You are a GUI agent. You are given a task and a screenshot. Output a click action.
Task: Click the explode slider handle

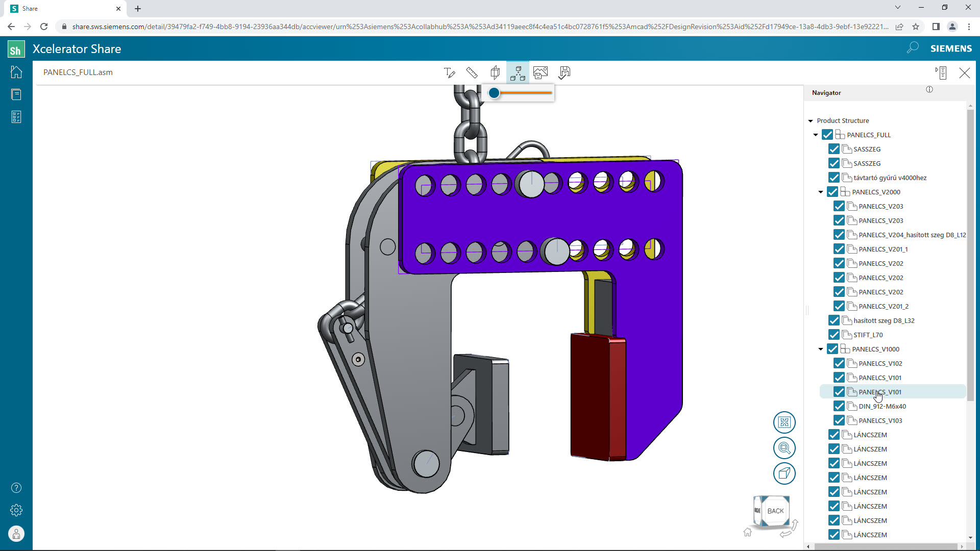coord(494,93)
